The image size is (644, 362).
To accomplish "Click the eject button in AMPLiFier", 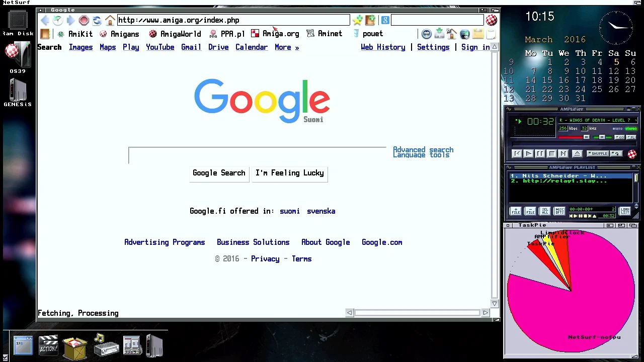I will [578, 154].
